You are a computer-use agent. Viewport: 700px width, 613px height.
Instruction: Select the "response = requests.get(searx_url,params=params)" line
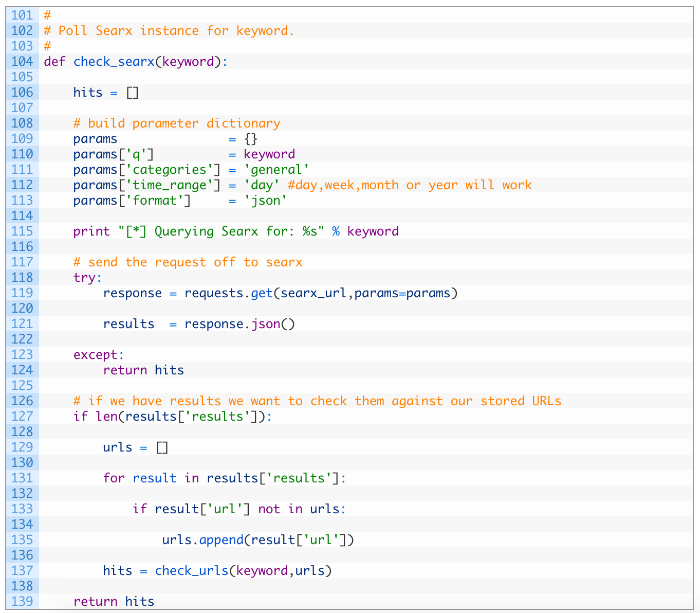tap(280, 293)
